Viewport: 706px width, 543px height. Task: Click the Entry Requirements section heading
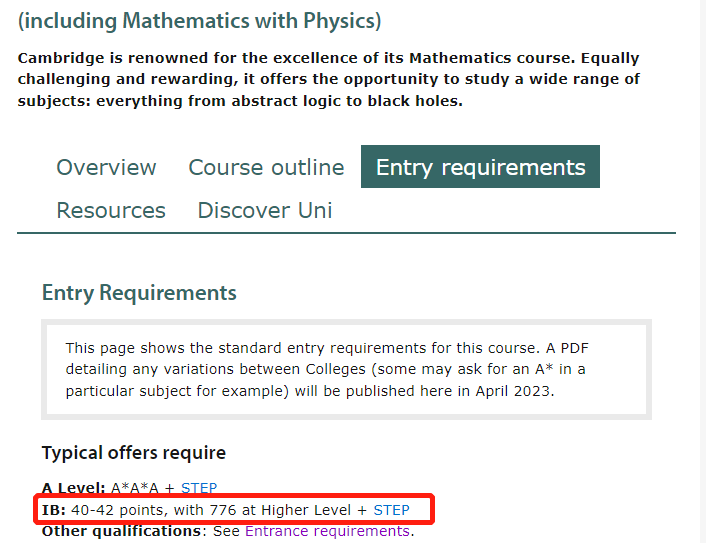[139, 293]
